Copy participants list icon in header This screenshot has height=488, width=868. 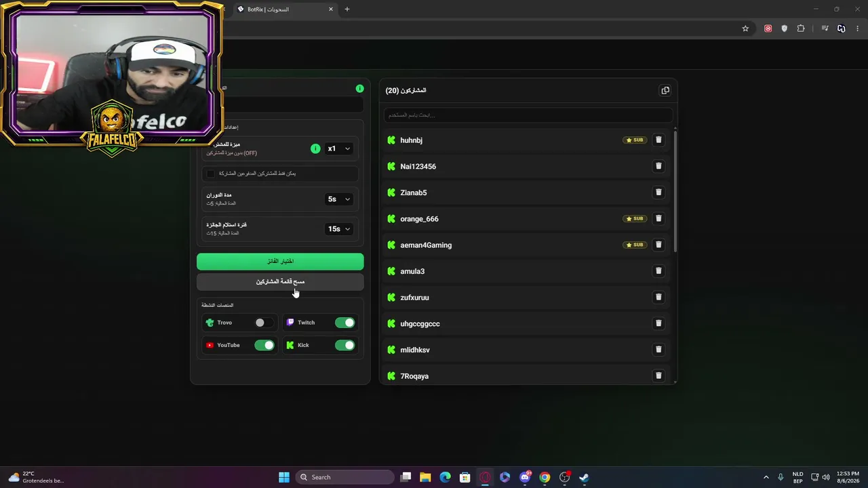(x=665, y=90)
